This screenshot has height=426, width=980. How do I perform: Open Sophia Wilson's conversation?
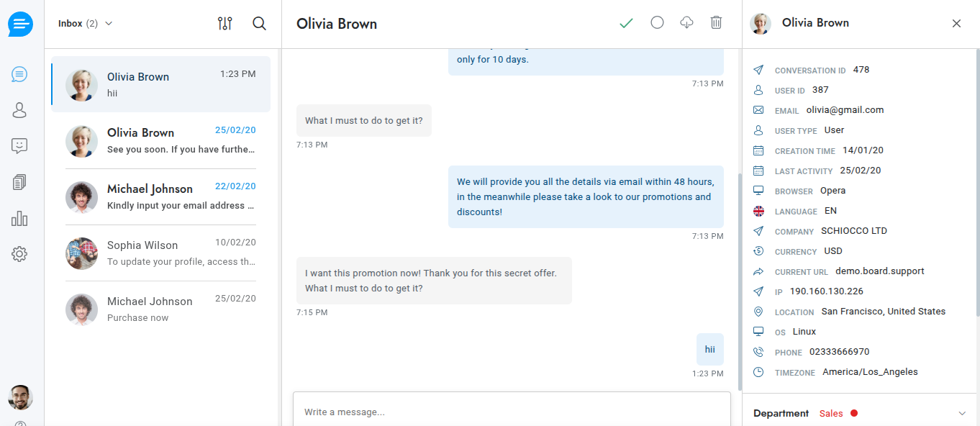(160, 253)
